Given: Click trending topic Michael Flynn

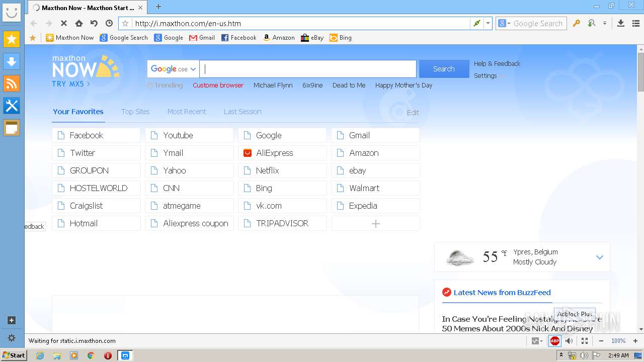Looking at the screenshot, I should point(273,85).
